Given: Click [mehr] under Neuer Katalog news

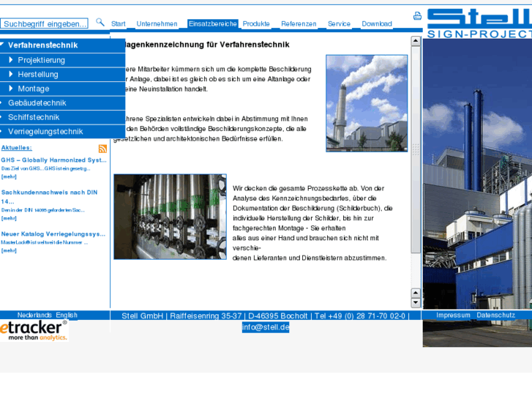Looking at the screenshot, I should pyautogui.click(x=9, y=250).
